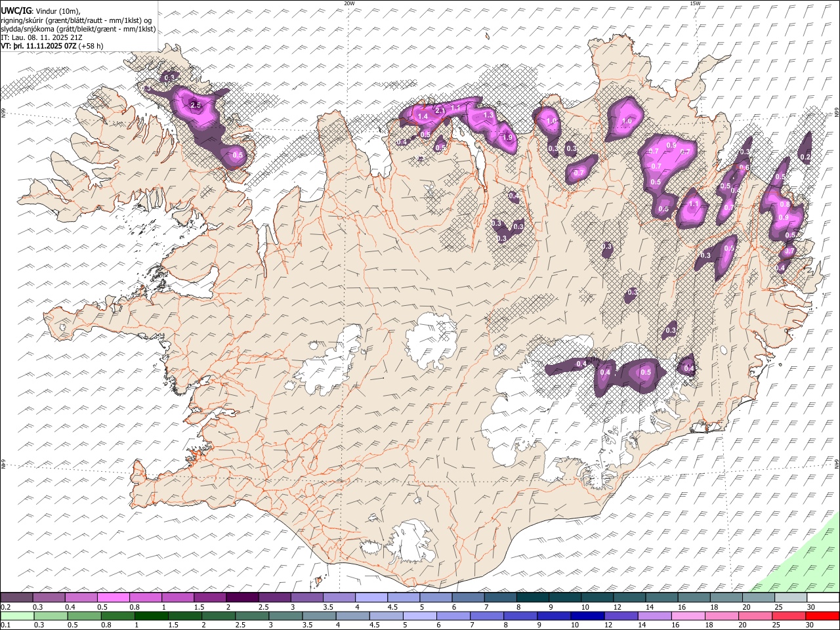This screenshot has height=630, width=840.
Task: Click bottom-row swatch between 25 and 30
Action: coord(789,616)
